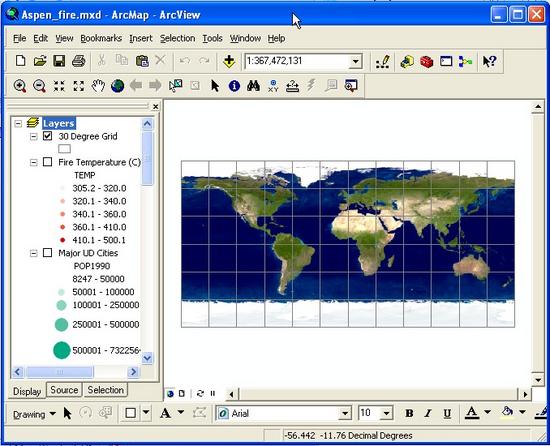Click the Save map document icon
This screenshot has width=550, height=446.
[x=59, y=61]
